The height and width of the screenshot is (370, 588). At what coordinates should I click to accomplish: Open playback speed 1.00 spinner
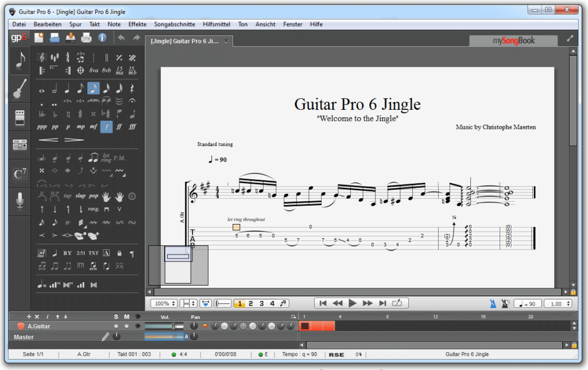(558, 303)
